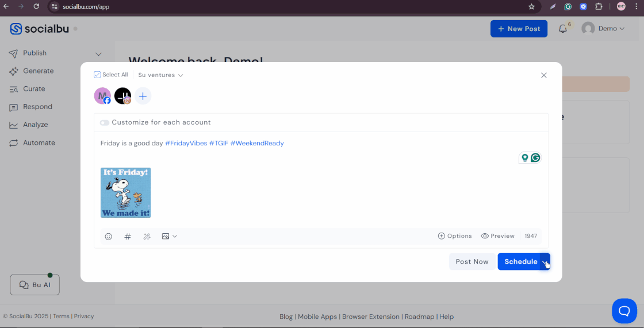Close the post composer dialog
Screen dimensions: 644x328
(x=543, y=75)
